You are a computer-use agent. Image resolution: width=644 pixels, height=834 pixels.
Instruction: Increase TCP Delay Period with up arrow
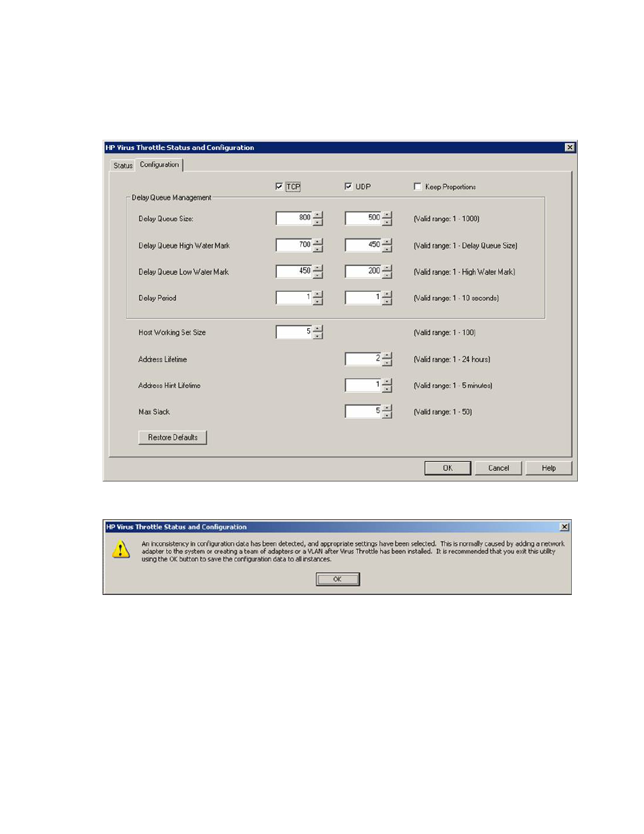point(318,294)
